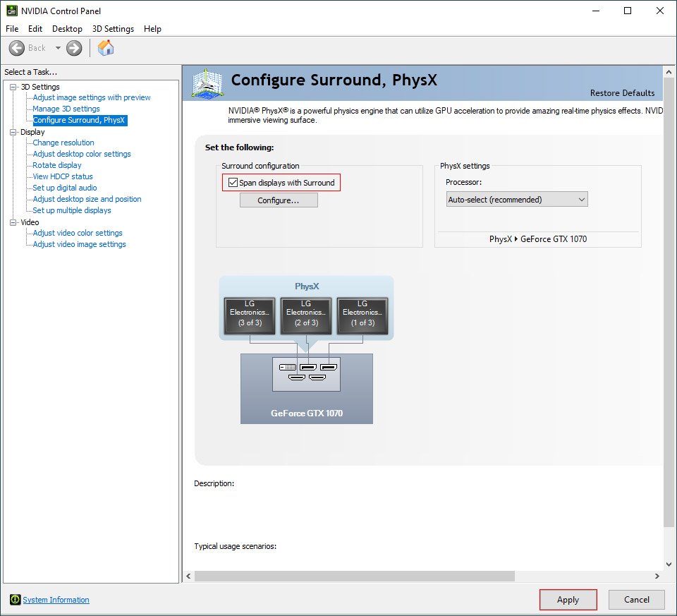Open the PhysX Processor dropdown
This screenshot has width=677, height=616.
click(x=517, y=200)
